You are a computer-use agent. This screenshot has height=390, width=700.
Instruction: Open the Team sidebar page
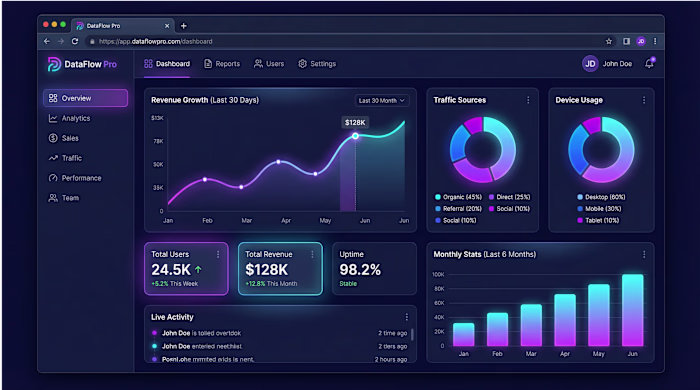point(63,198)
